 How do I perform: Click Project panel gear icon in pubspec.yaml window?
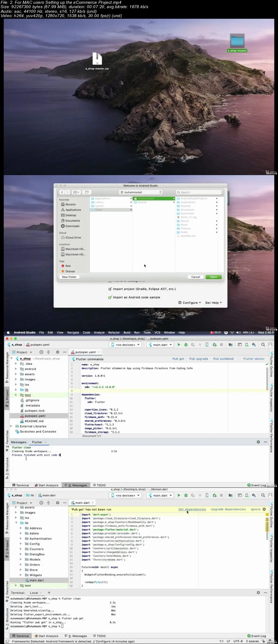click(58, 352)
